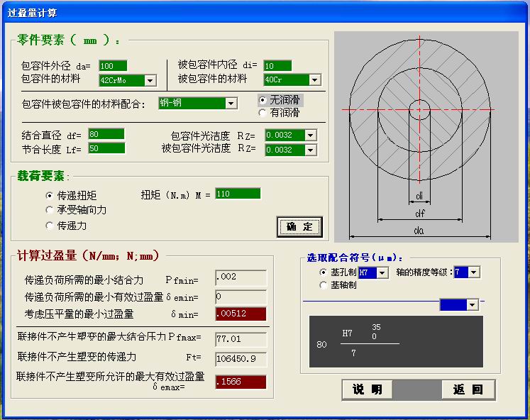Open the 42CrMo material dropdown
Image resolution: width=530 pixels, height=420 pixels.
[x=150, y=80]
